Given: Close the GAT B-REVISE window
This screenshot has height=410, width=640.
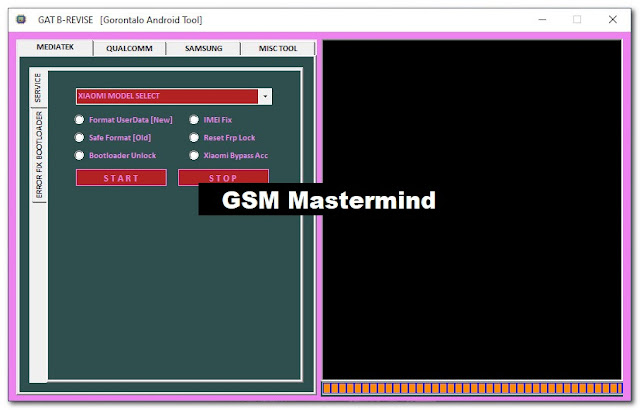Looking at the screenshot, I should coord(612,19).
